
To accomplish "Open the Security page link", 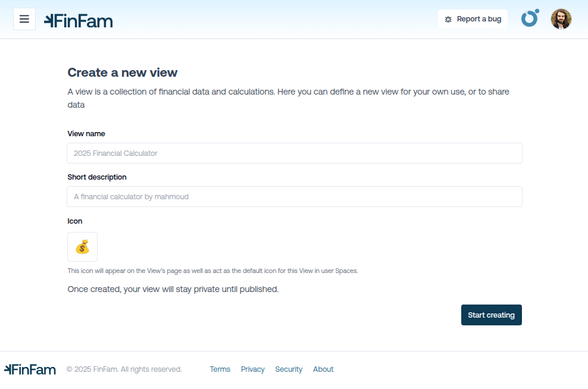I will 289,369.
